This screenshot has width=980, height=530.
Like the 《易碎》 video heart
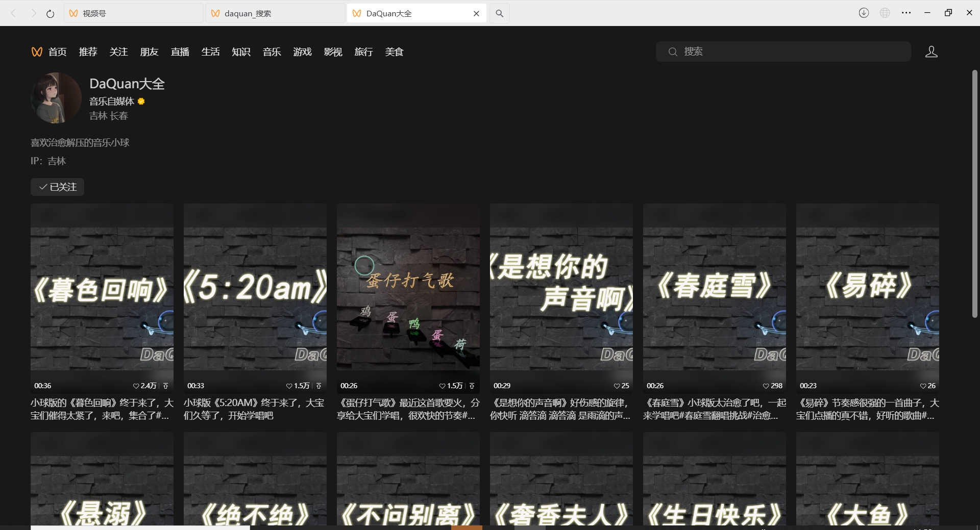point(923,386)
